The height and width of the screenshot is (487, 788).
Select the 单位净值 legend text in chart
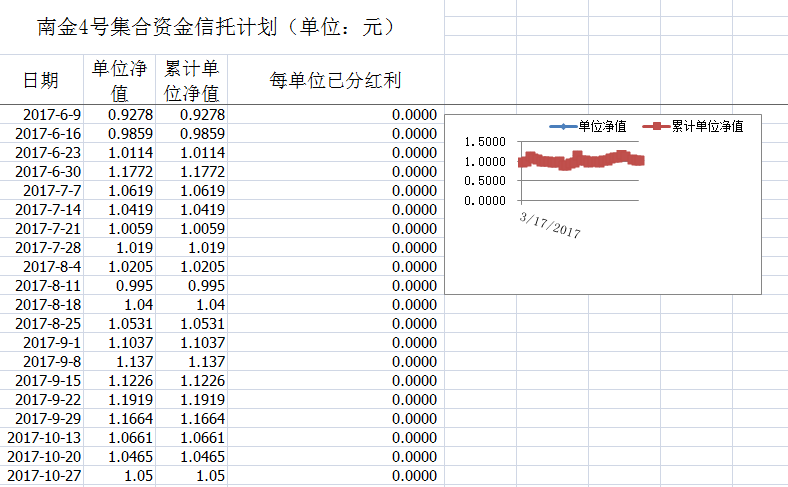(x=603, y=126)
